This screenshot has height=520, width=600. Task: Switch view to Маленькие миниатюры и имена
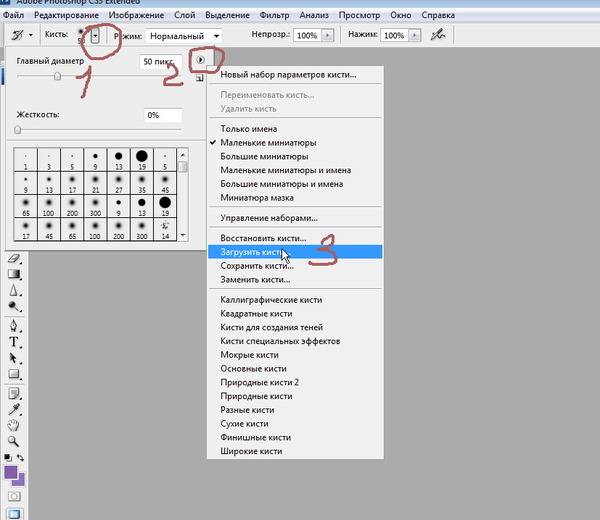pos(295,170)
